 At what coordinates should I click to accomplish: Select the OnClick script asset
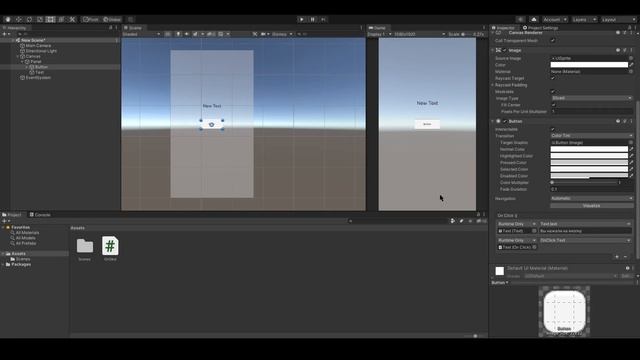point(110,248)
